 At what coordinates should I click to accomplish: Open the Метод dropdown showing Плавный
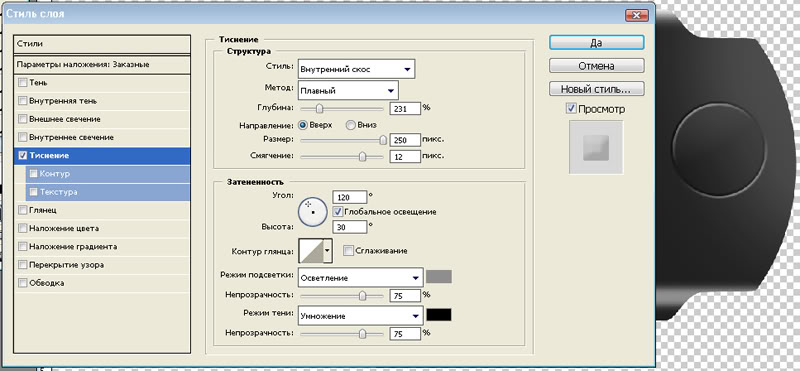click(348, 91)
